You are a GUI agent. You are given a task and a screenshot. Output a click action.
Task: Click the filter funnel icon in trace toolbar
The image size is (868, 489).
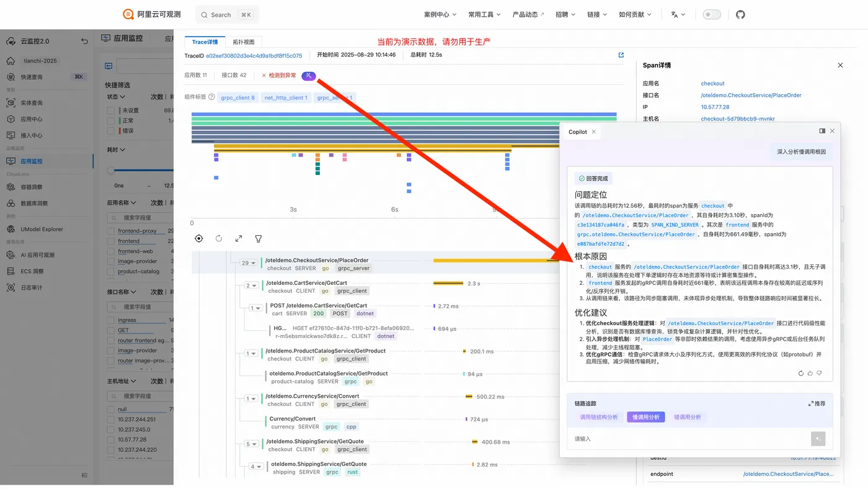pyautogui.click(x=259, y=238)
